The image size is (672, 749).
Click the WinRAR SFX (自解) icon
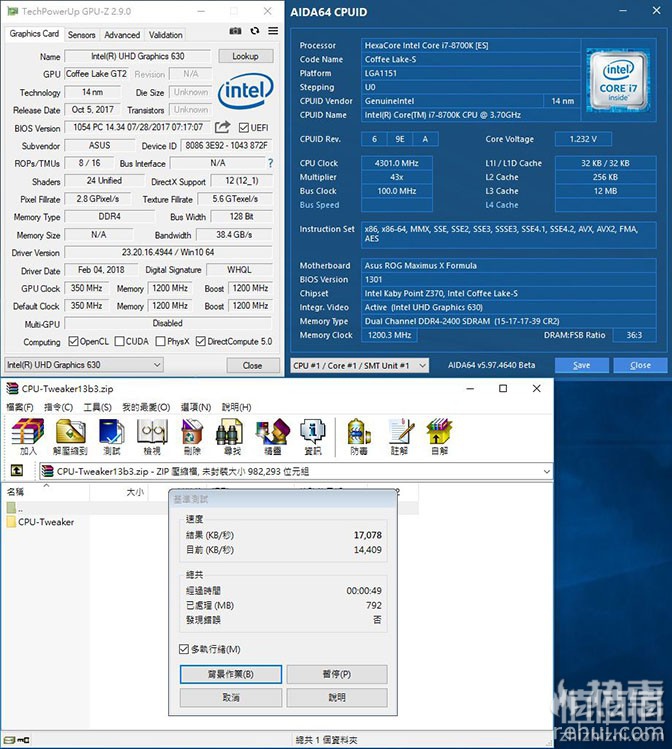point(439,437)
